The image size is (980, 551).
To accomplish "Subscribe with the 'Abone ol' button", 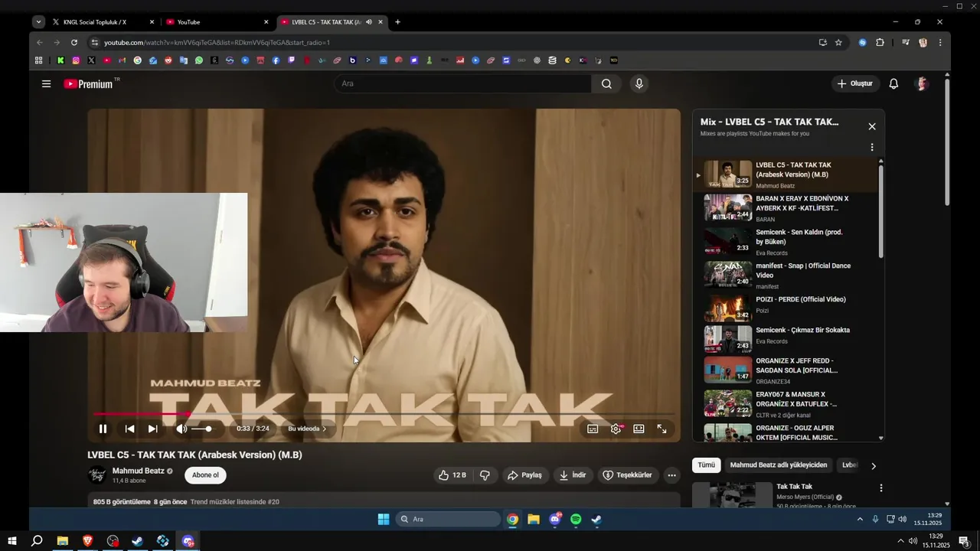I will click(205, 475).
